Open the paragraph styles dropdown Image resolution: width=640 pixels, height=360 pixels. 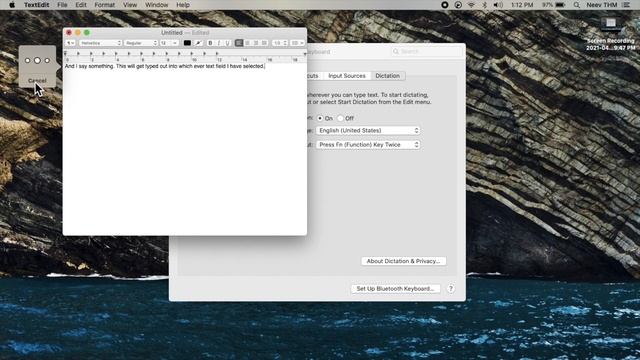(x=71, y=43)
